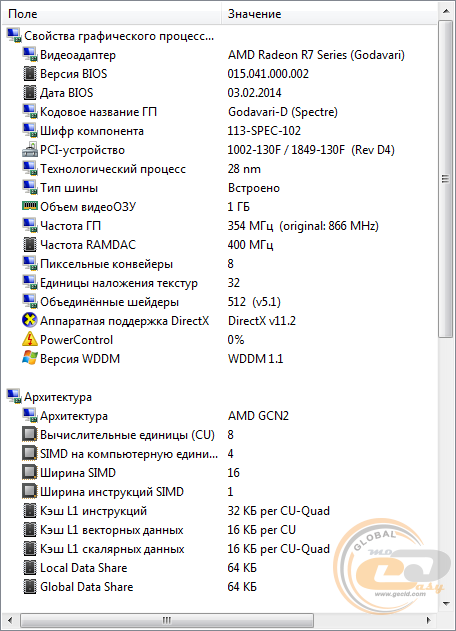Select the value 512 (v5.1)
Image resolution: width=456 pixels, height=631 pixels.
click(x=254, y=302)
